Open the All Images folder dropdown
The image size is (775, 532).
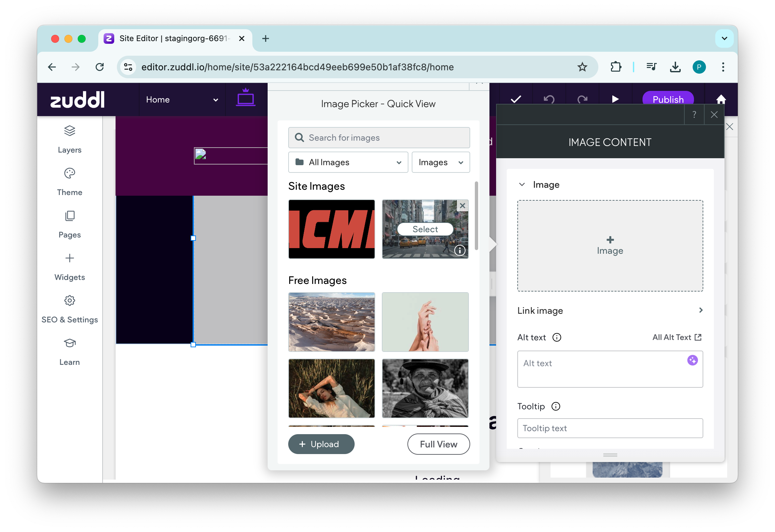348,162
